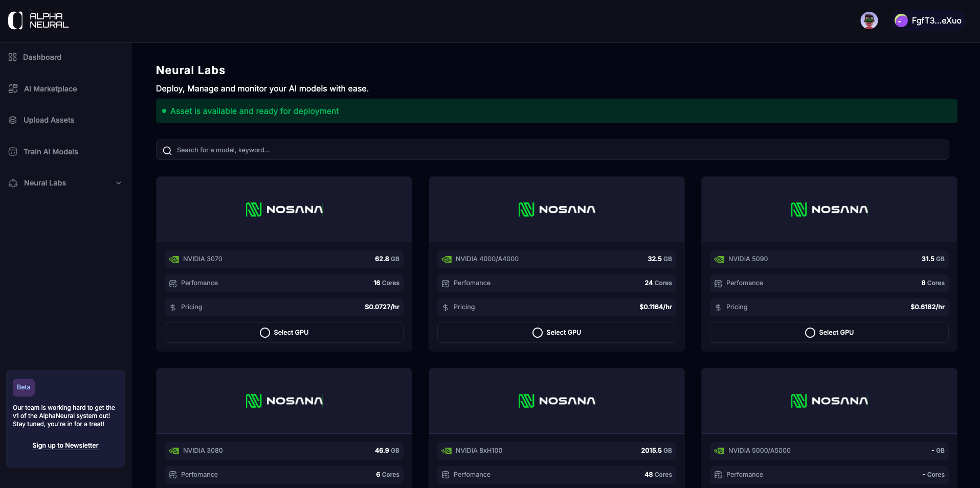Click the green asset availability banner
This screenshot has height=488, width=980.
click(556, 111)
